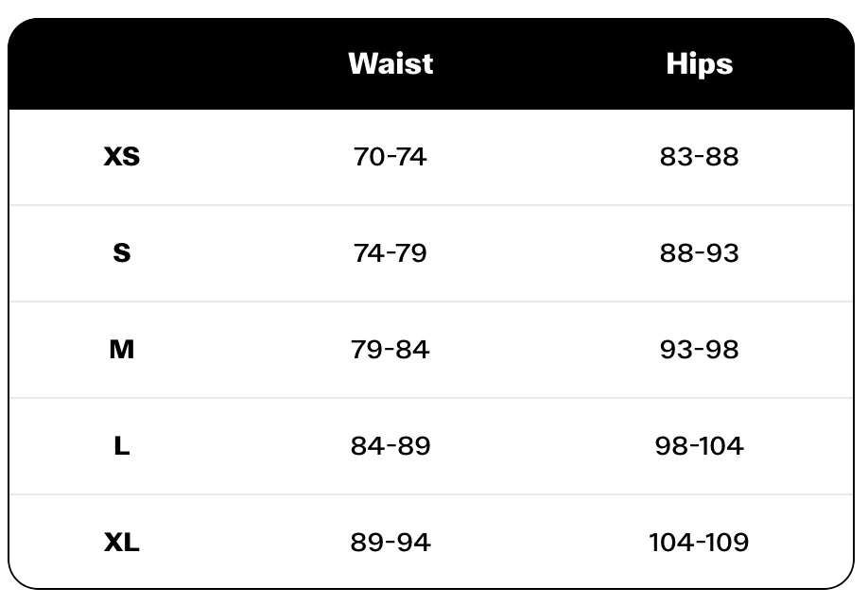Click the S waist value 74-79
868x605 pixels.
(x=391, y=253)
